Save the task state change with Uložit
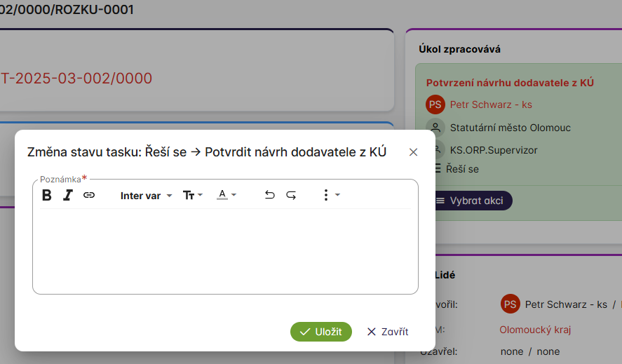Viewport: 622px width, 364px height. pyautogui.click(x=320, y=332)
